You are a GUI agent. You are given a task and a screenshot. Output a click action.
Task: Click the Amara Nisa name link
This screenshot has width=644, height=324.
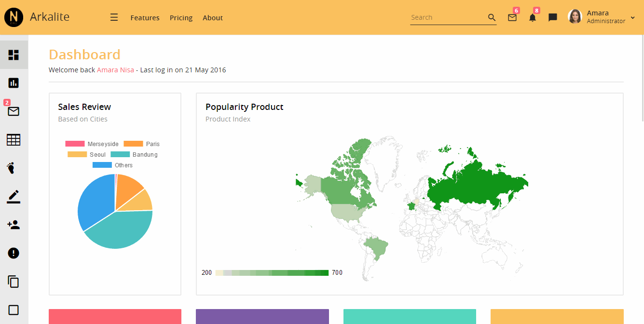(115, 70)
